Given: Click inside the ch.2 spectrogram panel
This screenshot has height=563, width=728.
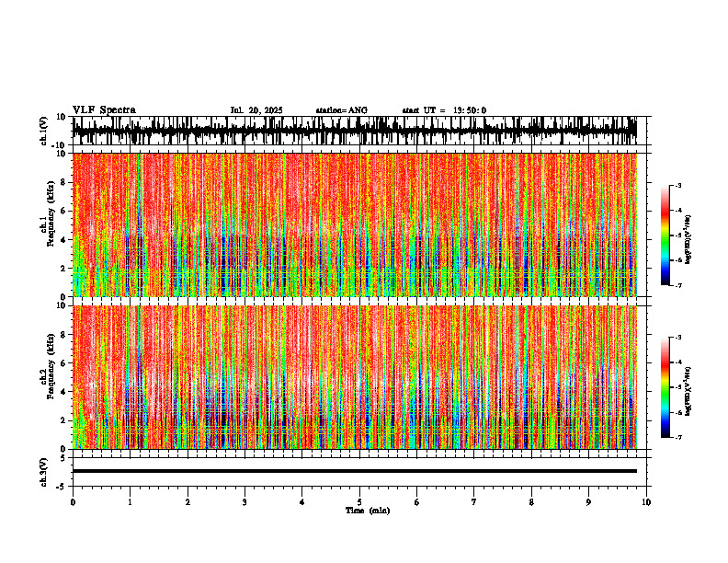Looking at the screenshot, I should tap(355, 377).
